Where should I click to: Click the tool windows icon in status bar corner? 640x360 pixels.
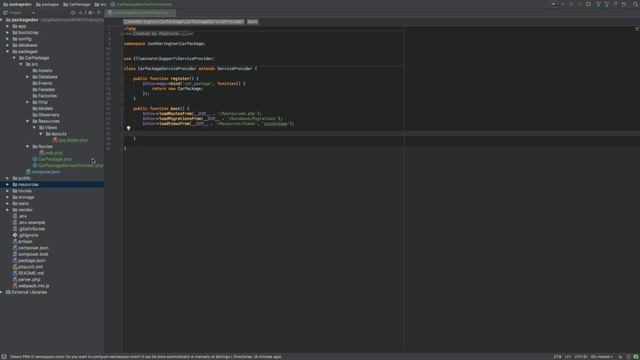(4, 357)
